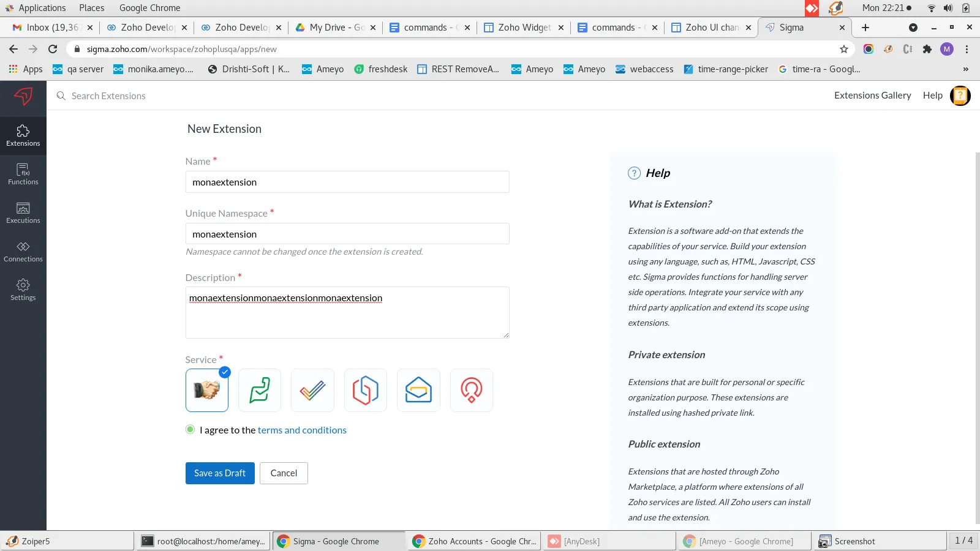Viewport: 980px width, 551px height.
Task: Open the Executions sidebar section
Action: click(23, 213)
